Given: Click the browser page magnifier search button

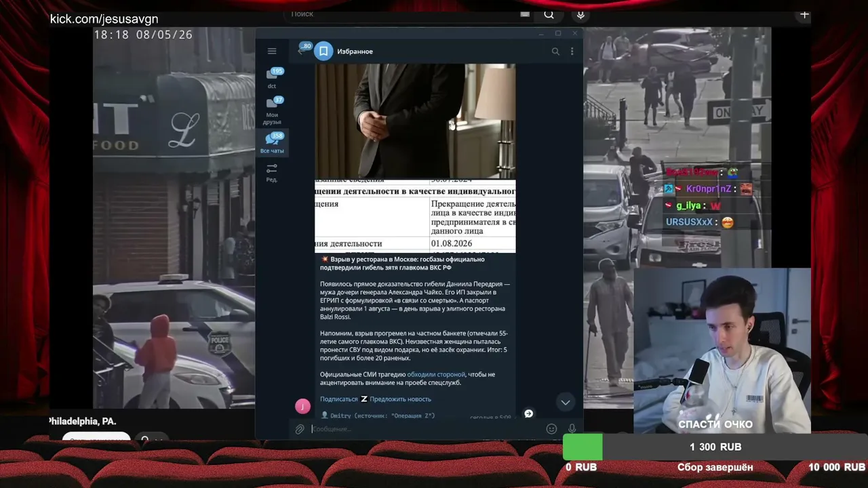Looking at the screenshot, I should [549, 14].
